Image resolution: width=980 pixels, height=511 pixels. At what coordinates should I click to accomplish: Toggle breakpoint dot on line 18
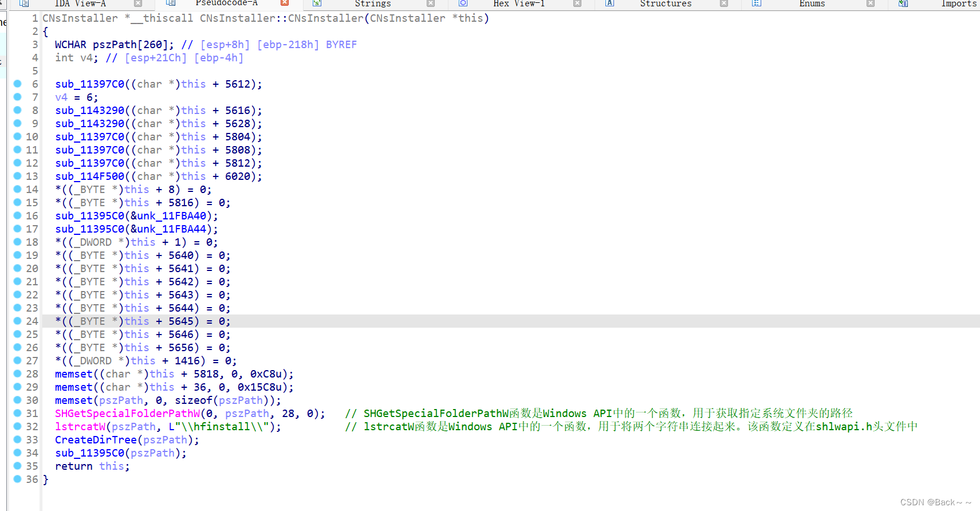click(x=18, y=242)
